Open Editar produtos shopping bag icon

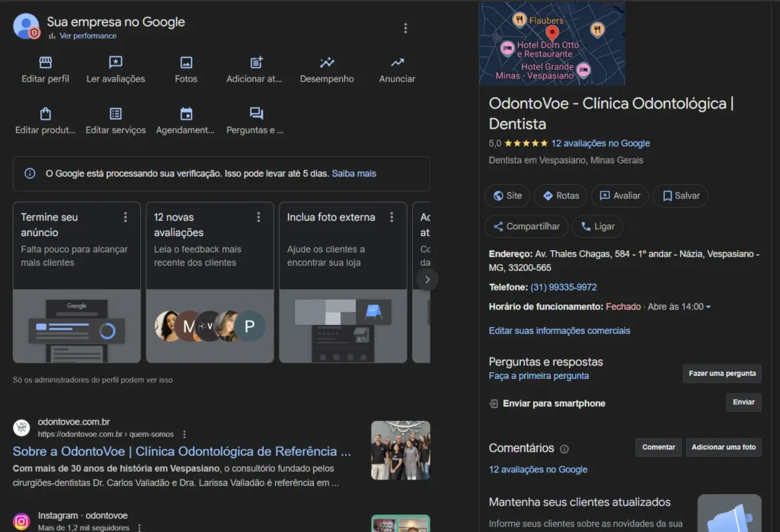[45, 113]
